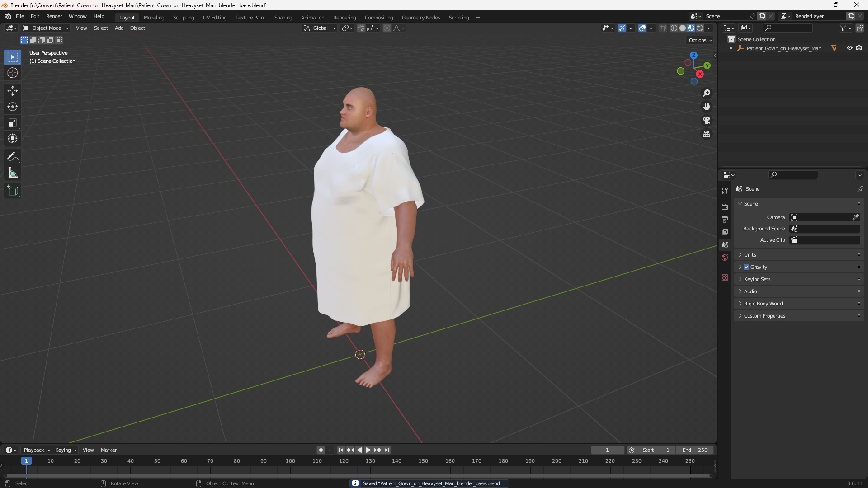
Task: Open the viewport Options dropdown
Action: [x=700, y=40]
